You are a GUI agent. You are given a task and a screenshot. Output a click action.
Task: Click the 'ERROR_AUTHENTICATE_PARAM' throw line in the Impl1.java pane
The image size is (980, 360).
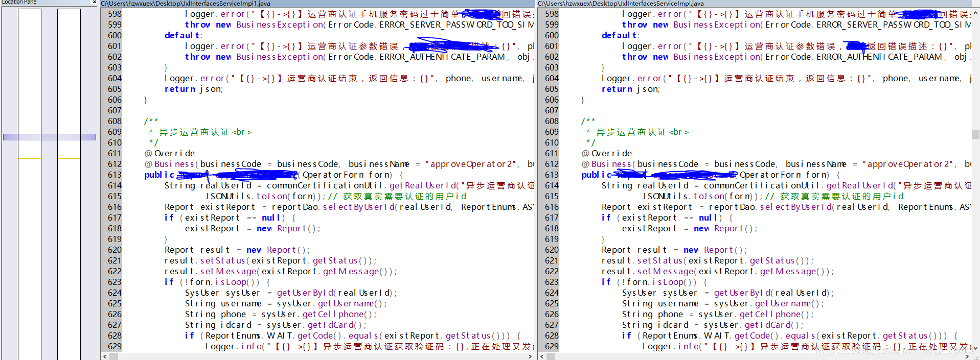pos(359,57)
